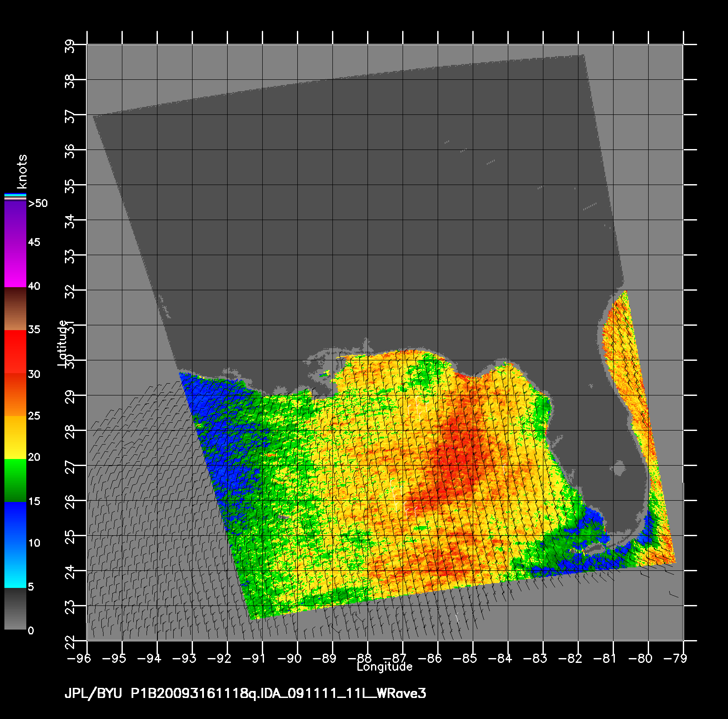The height and width of the screenshot is (719, 728).
Task: Select the '34' latitude tick label
Action: [x=70, y=221]
